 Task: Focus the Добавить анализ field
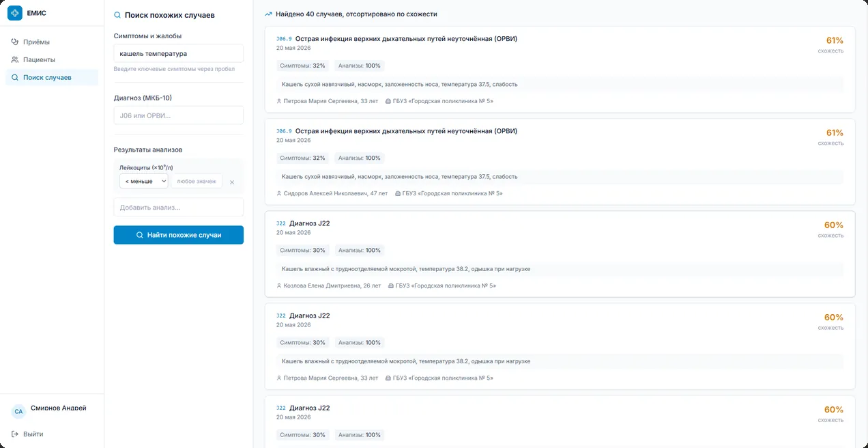pos(178,207)
